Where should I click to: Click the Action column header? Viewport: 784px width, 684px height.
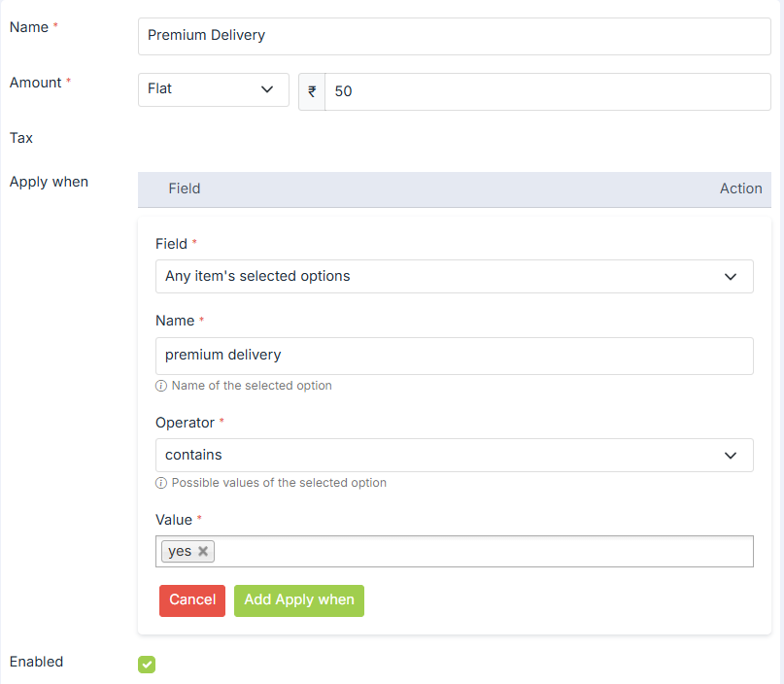[x=740, y=188]
